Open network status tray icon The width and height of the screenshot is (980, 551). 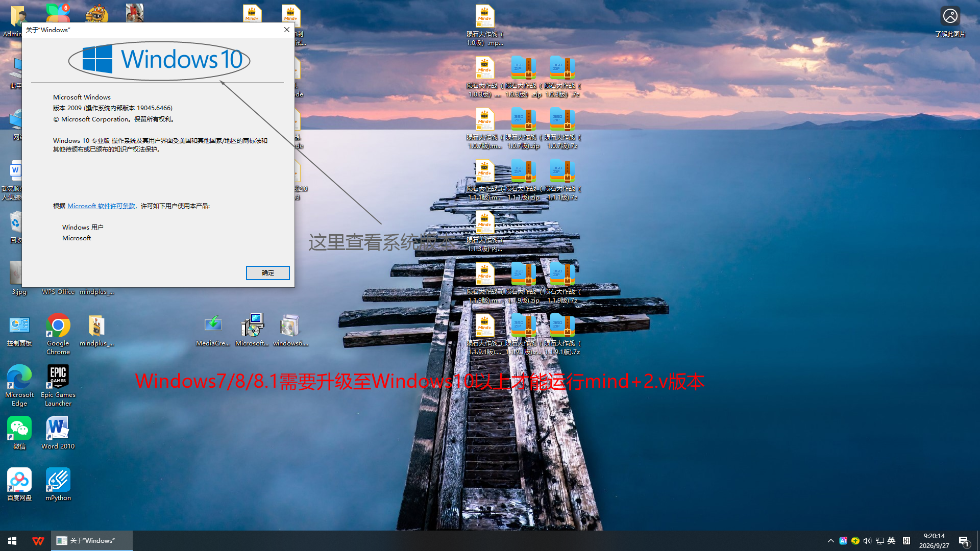point(879,541)
